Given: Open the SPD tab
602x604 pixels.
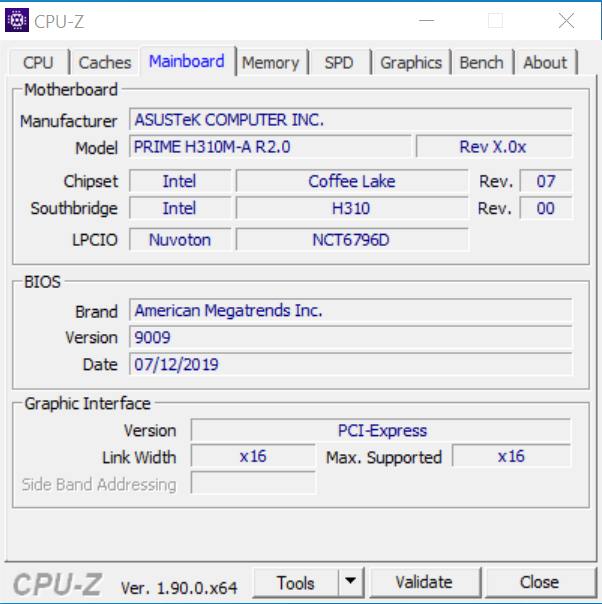Looking at the screenshot, I should click(x=339, y=62).
